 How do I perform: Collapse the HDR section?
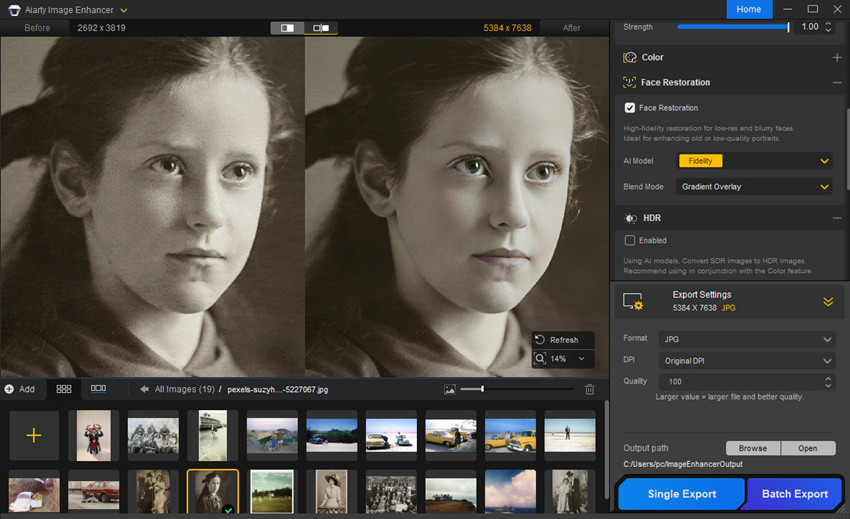tap(837, 218)
